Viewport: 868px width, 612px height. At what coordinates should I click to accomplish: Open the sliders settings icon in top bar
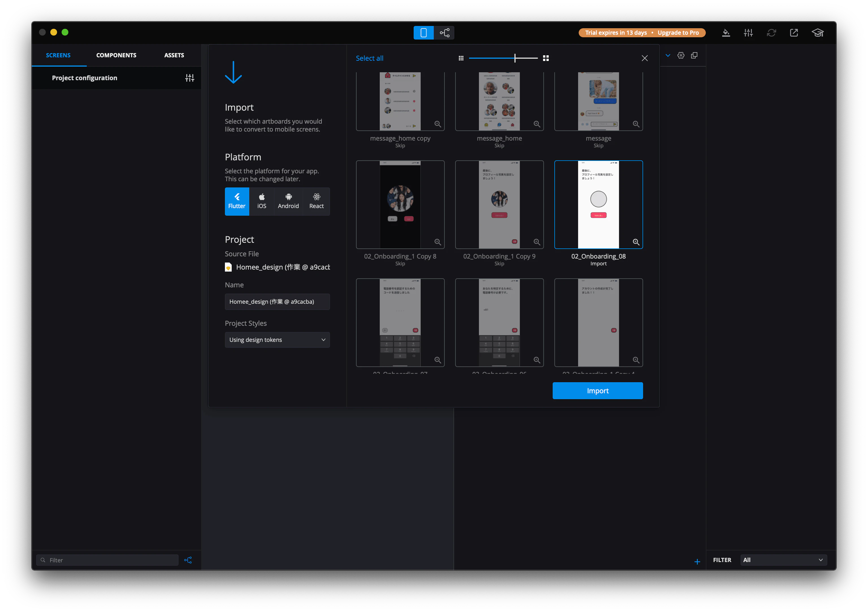(x=748, y=33)
